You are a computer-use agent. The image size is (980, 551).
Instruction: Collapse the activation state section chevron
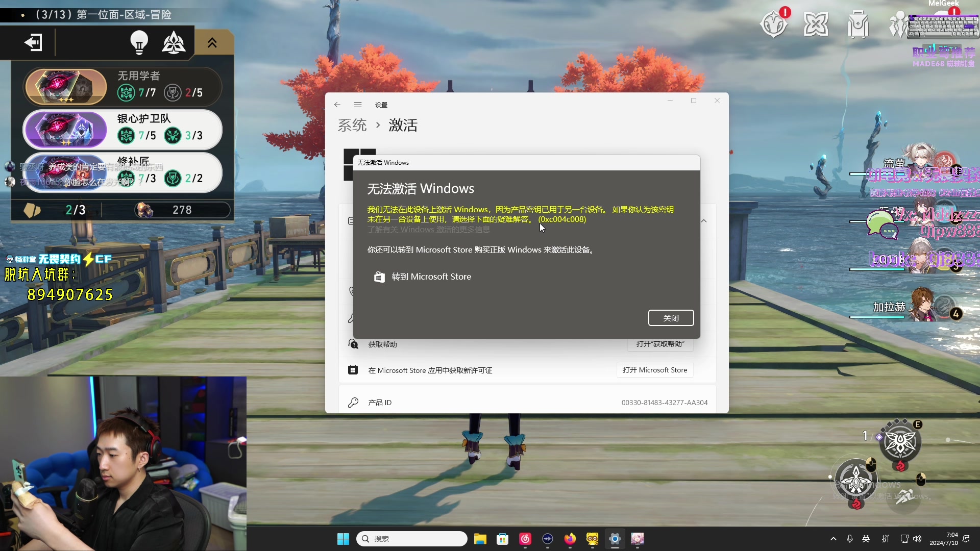point(704,221)
